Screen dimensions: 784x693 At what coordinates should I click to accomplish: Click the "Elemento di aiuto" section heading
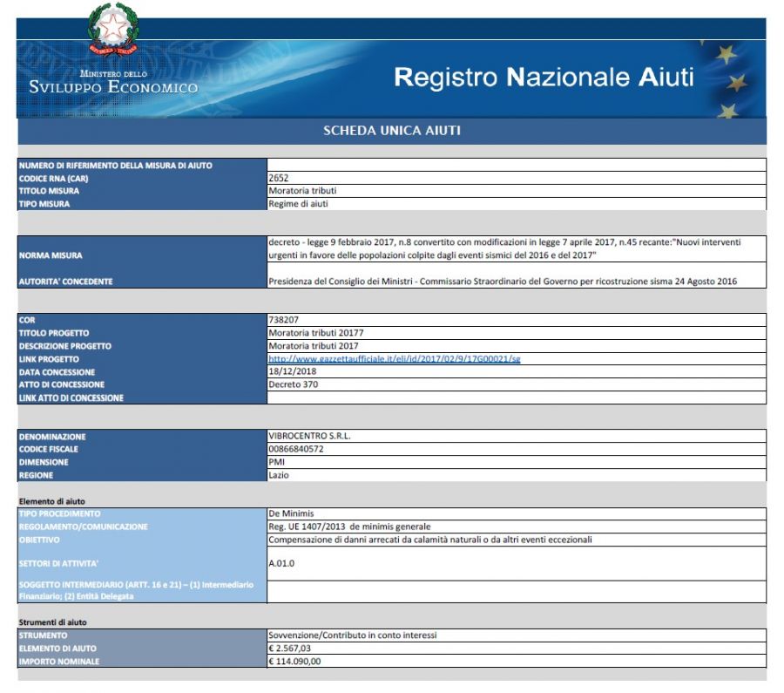tap(52, 501)
